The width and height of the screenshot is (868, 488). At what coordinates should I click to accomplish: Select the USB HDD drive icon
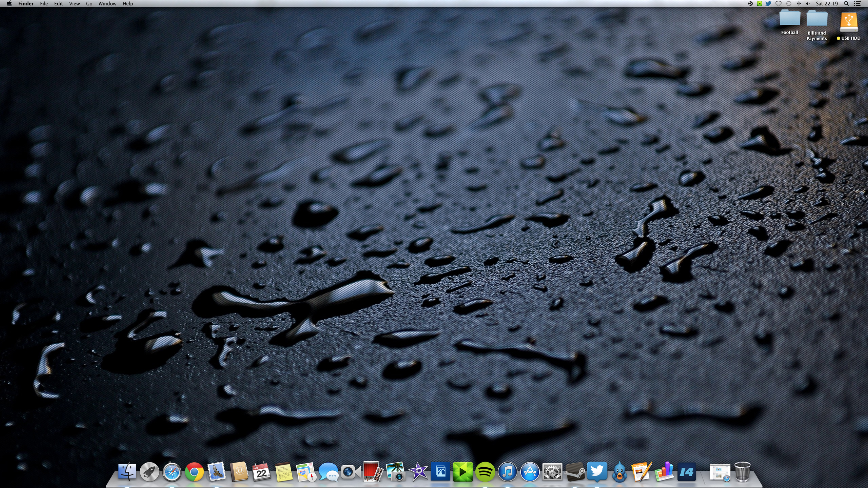pos(849,22)
